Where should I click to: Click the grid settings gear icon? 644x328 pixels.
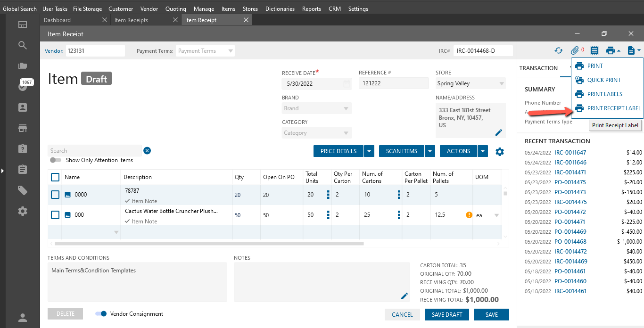(500, 151)
